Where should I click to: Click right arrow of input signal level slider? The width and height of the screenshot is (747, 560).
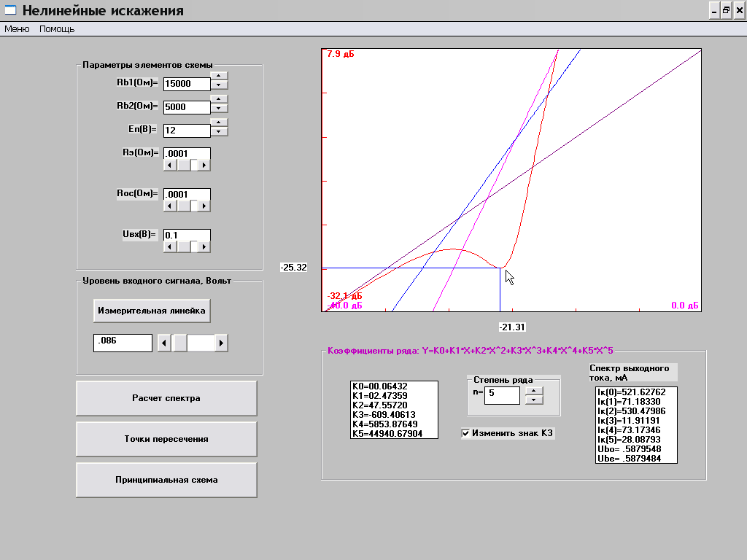pyautogui.click(x=221, y=343)
